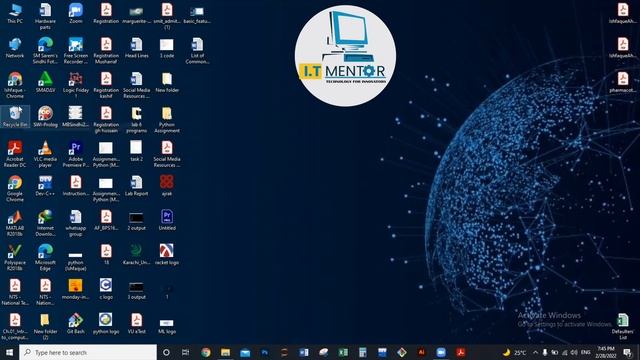
Task: Select the python logo image file
Action: [x=106, y=324]
